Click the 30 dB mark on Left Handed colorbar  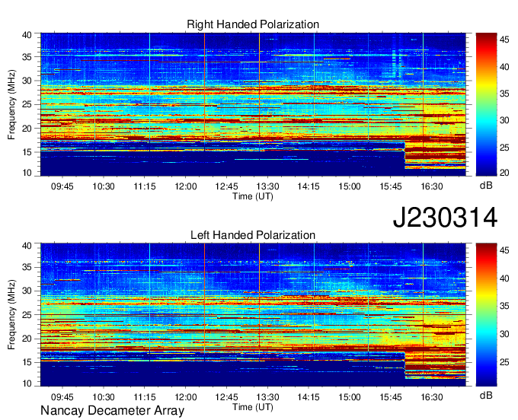click(504, 335)
